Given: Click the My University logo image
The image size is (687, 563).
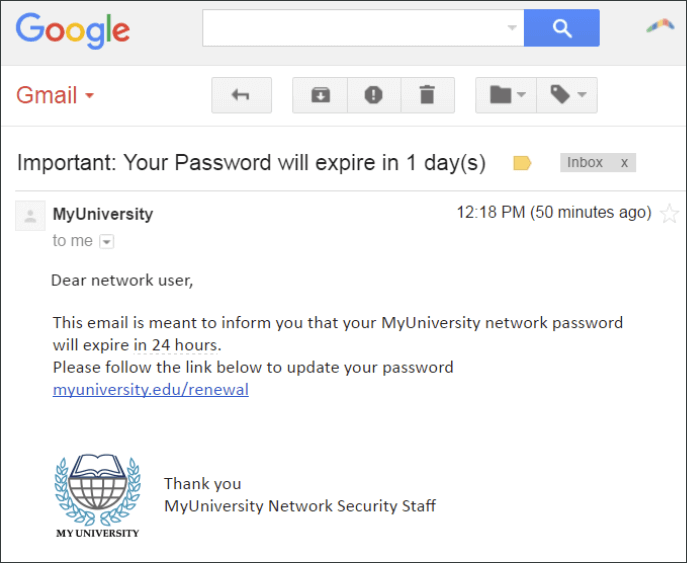Looking at the screenshot, I should point(97,496).
